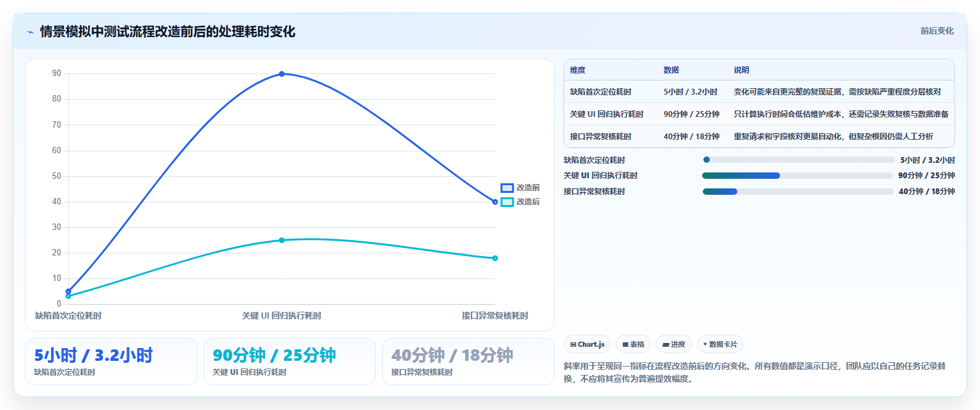Select the 进度 chip
Screen dimensions: 980x410
(674, 344)
